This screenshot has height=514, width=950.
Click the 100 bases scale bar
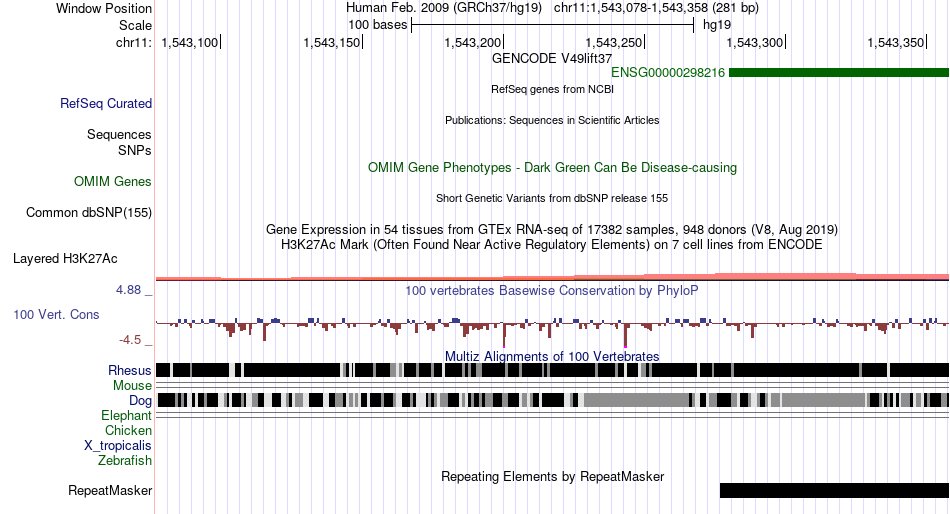tap(553, 25)
